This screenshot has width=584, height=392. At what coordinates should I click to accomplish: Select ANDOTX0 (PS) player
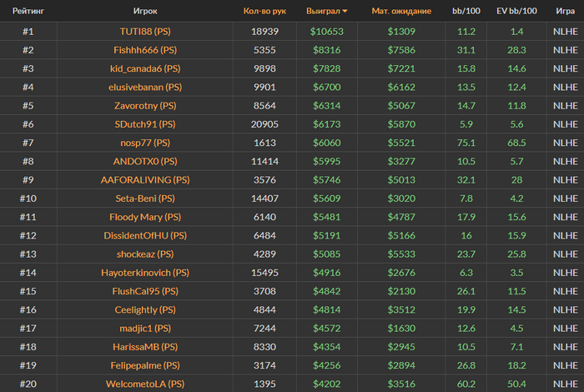(x=145, y=161)
